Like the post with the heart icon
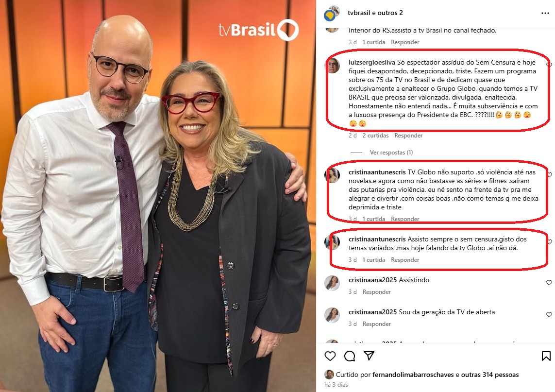This screenshot has height=392, width=555. (x=330, y=356)
